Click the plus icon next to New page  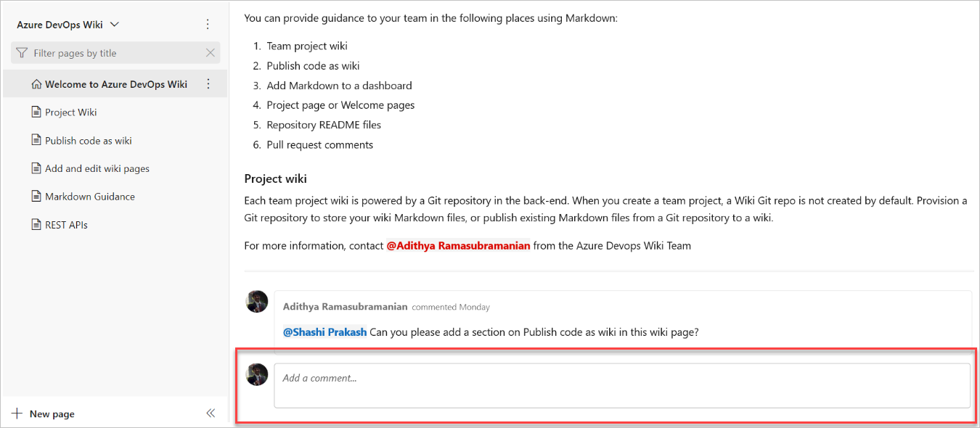[17, 413]
